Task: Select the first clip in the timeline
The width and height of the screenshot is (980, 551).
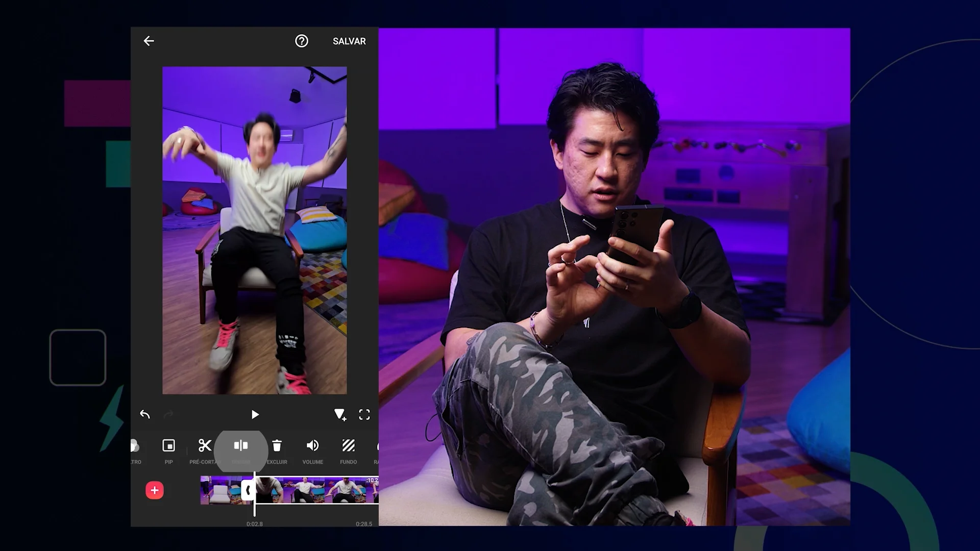Action: coord(219,490)
